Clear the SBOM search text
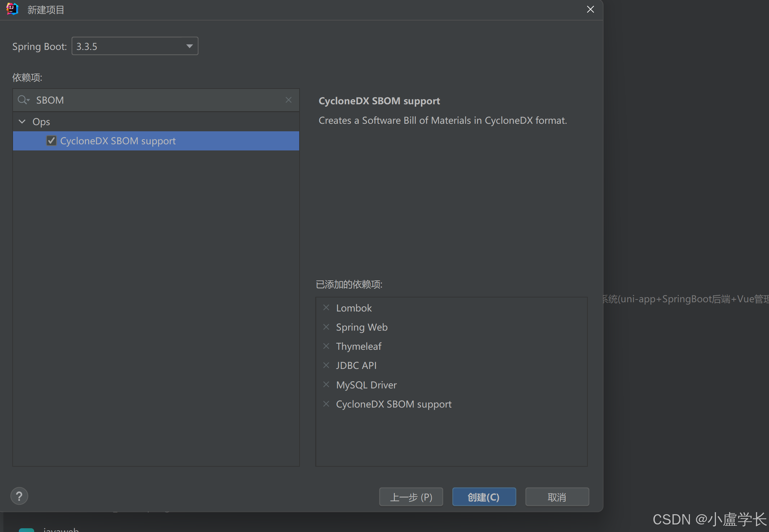Screen dimensions: 769x532 tap(289, 100)
